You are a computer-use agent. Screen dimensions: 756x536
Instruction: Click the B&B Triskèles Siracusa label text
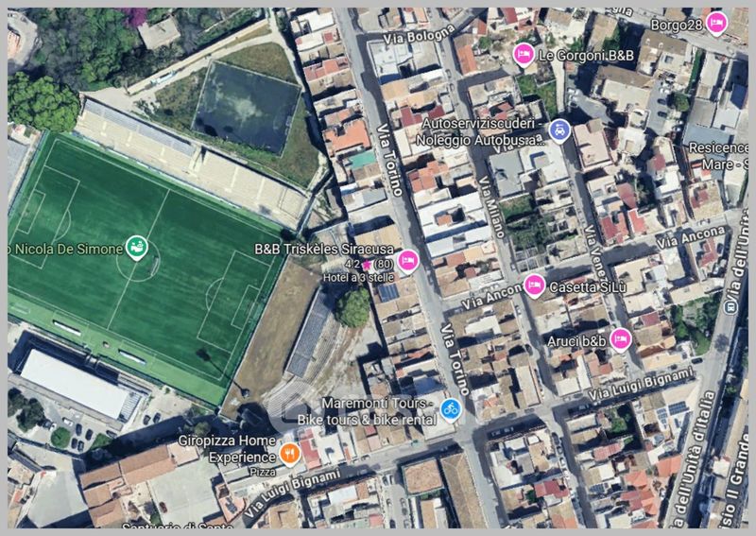click(x=324, y=250)
